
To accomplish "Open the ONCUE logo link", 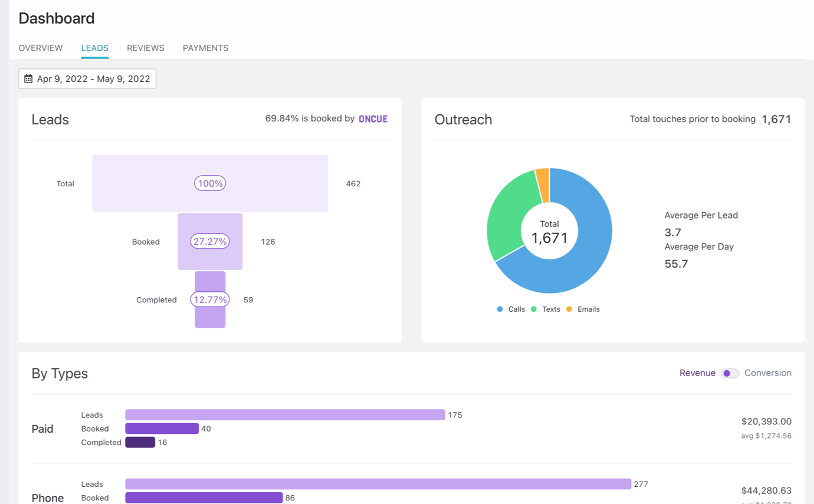I will pos(373,118).
